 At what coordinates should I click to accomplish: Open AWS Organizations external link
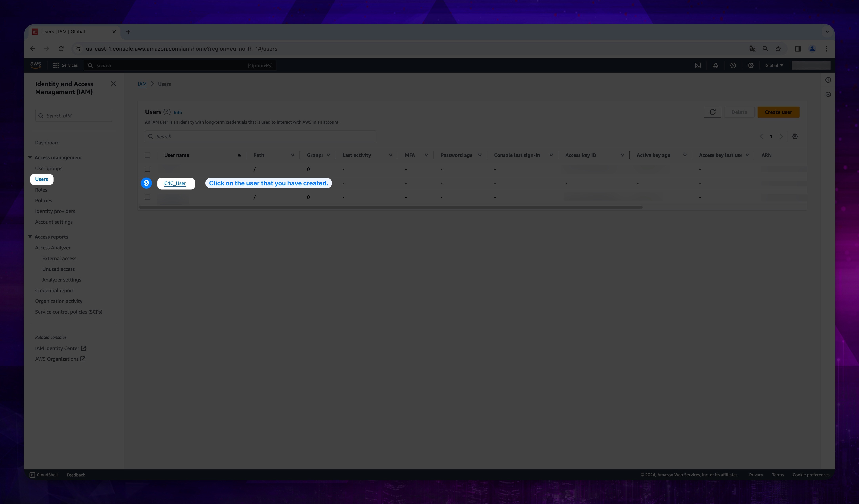pyautogui.click(x=60, y=359)
